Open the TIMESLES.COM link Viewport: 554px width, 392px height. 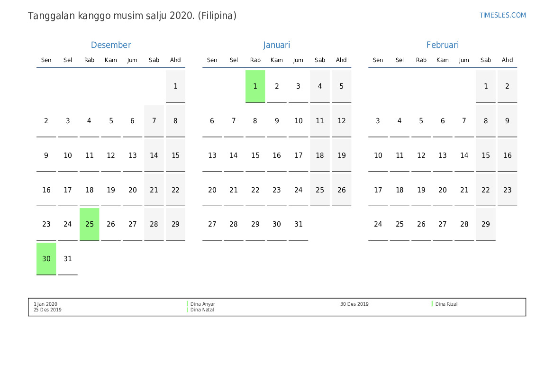502,15
